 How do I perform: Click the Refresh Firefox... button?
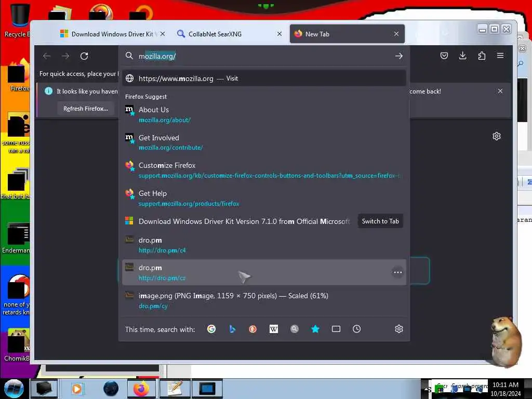86,109
